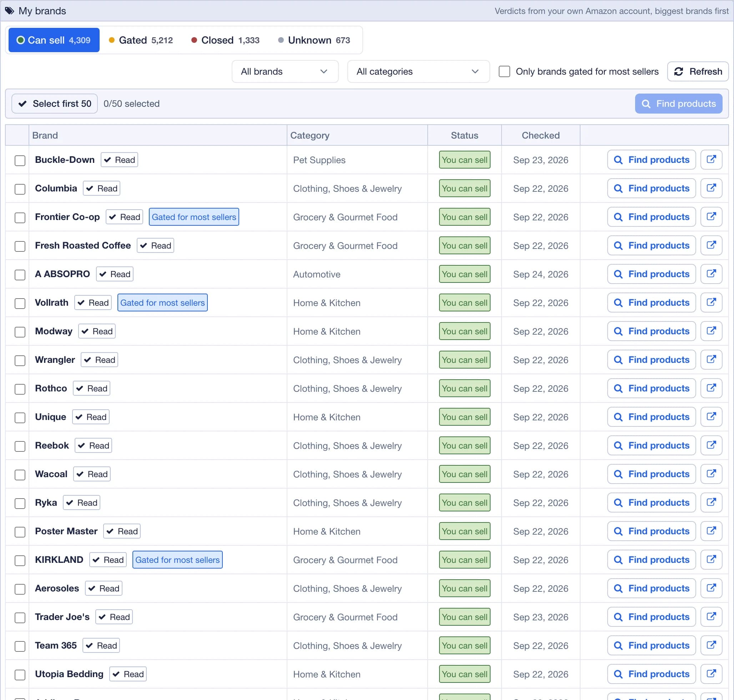Image resolution: width=734 pixels, height=700 pixels.
Task: Open Wacoal external link icon
Action: (711, 474)
